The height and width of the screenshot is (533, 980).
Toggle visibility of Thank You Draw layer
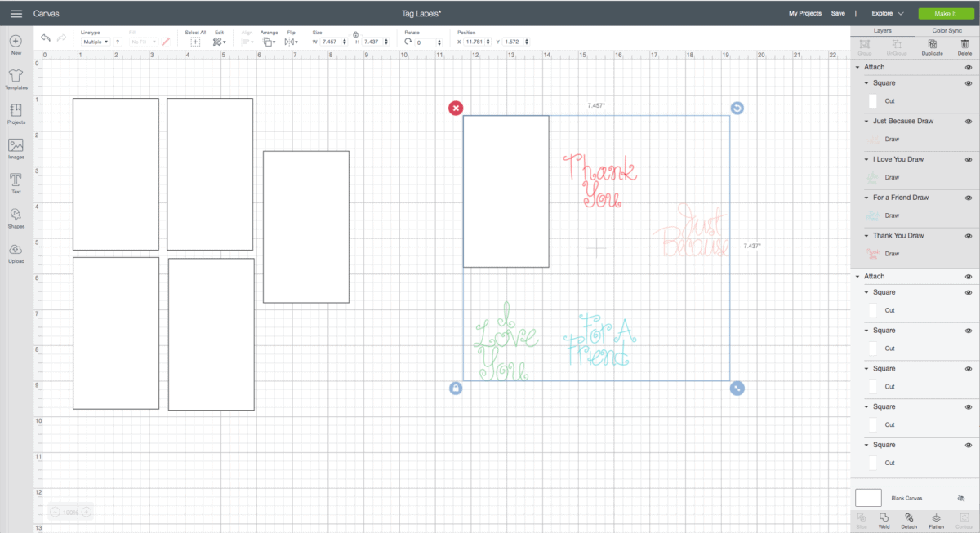[x=968, y=236]
